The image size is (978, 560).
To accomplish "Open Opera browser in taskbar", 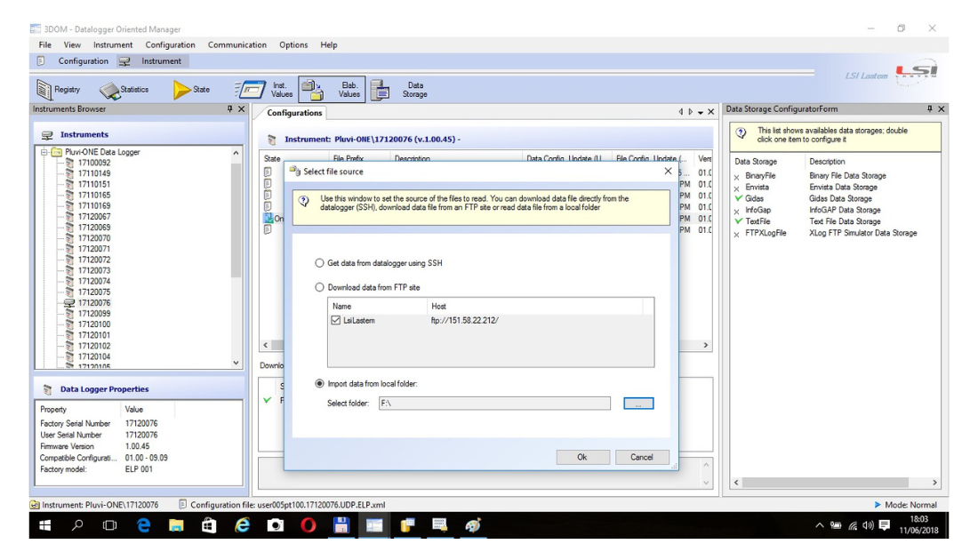I will click(x=308, y=525).
